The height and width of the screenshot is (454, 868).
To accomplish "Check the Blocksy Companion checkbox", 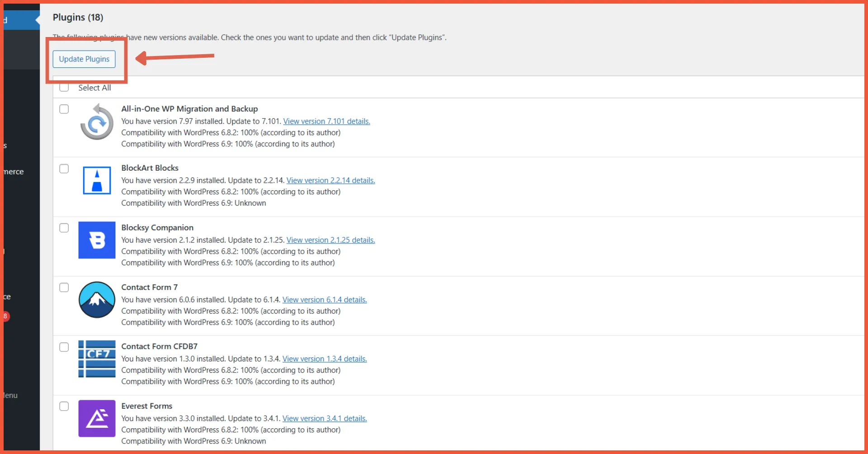I will (64, 228).
